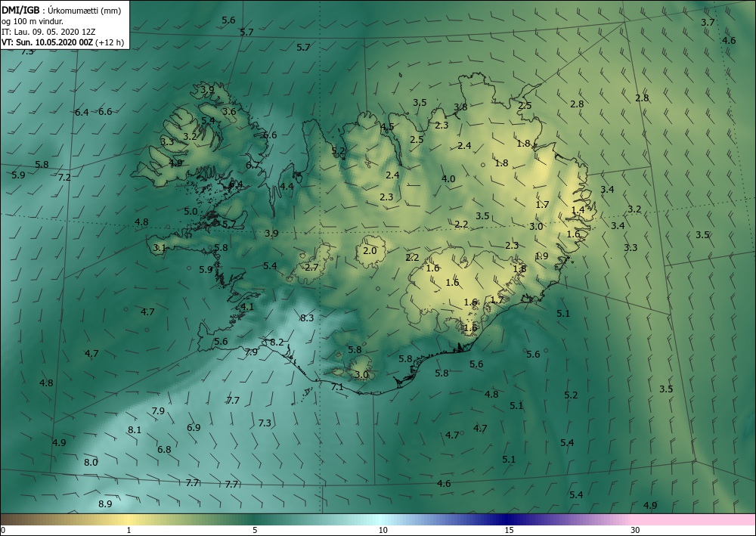The height and width of the screenshot is (536, 756).
Task: Click the valid time 'VT: Sun. 10.05.2020 00Z'
Action: click(x=47, y=42)
